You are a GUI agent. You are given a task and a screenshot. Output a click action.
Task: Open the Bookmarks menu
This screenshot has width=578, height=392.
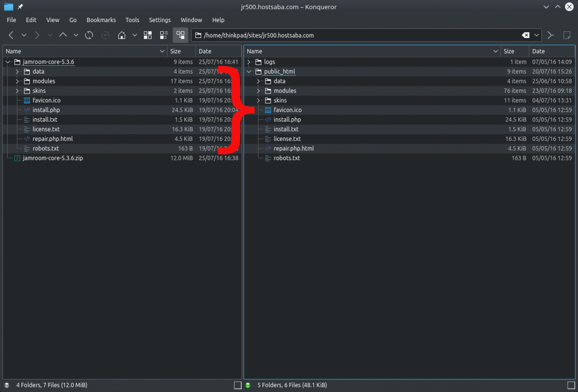tap(101, 20)
